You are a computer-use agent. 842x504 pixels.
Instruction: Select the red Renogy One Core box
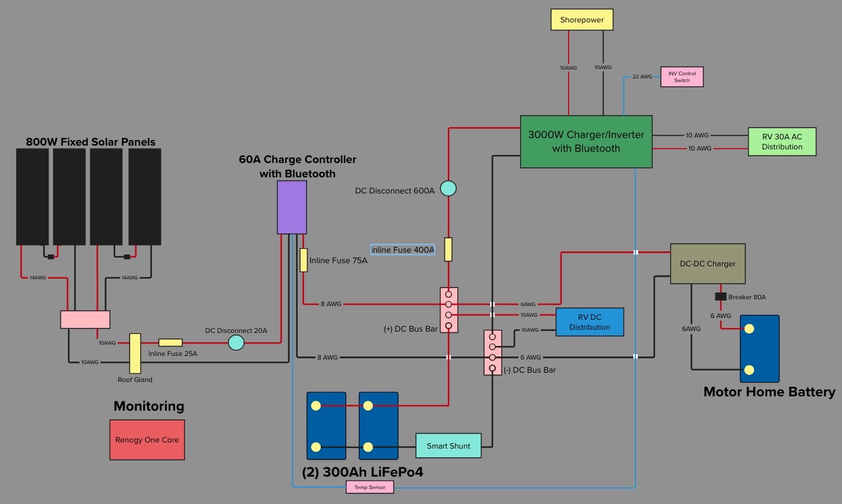click(x=147, y=440)
